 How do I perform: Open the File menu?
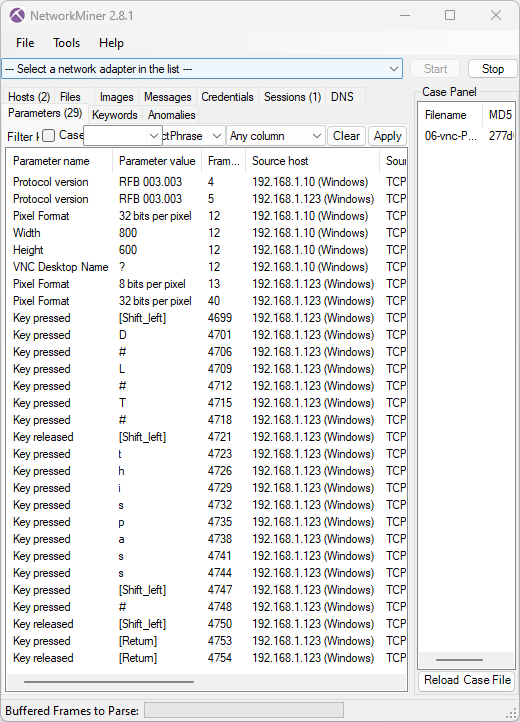coord(25,43)
